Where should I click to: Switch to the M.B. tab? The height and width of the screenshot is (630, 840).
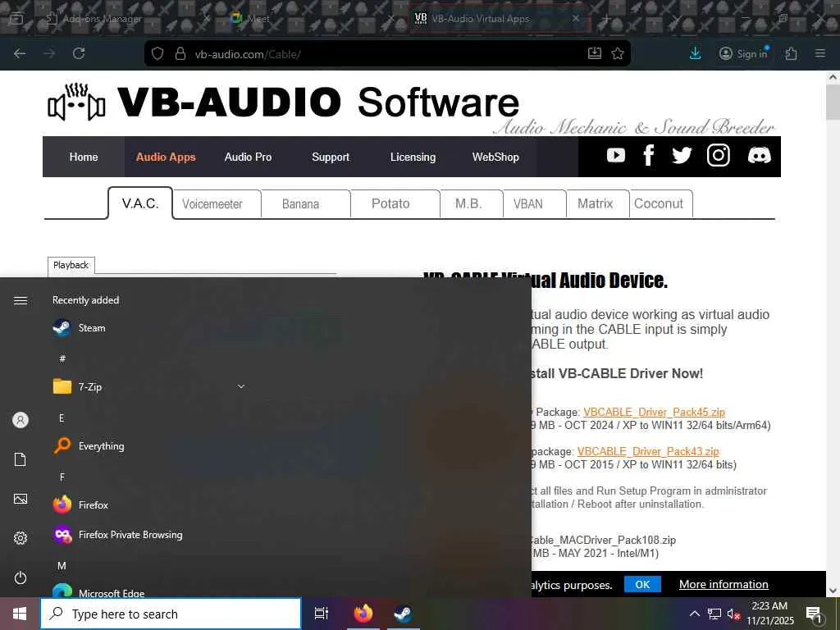point(472,204)
